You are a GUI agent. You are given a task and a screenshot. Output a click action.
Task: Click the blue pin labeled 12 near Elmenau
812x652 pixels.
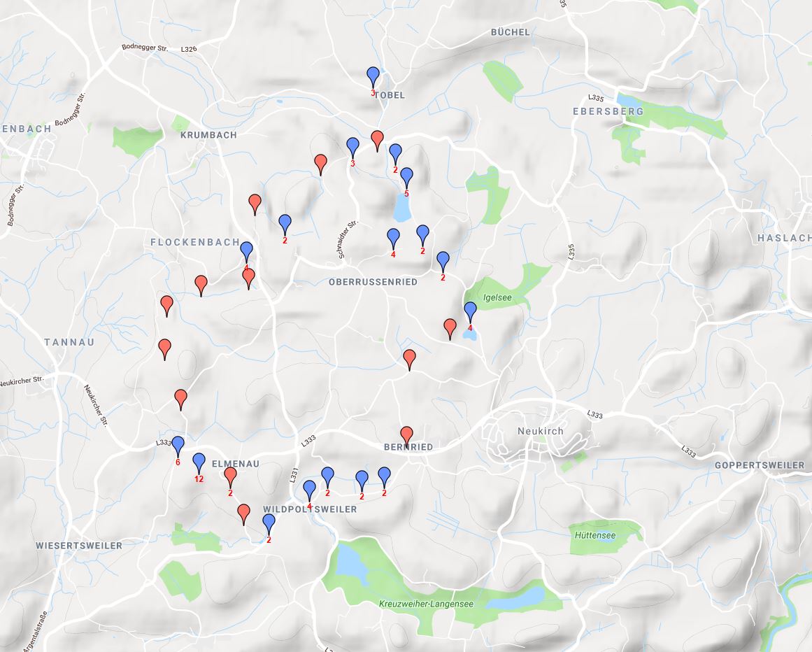(199, 463)
